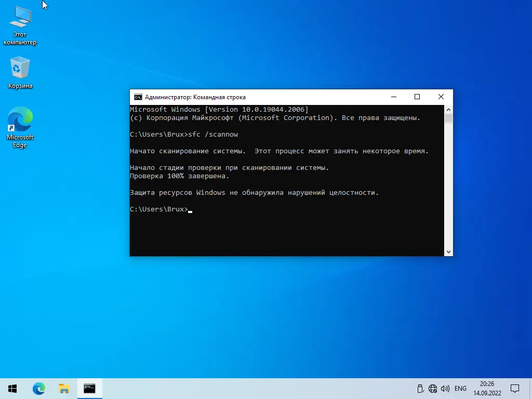Click the safely remove hardware tray icon

(420, 389)
